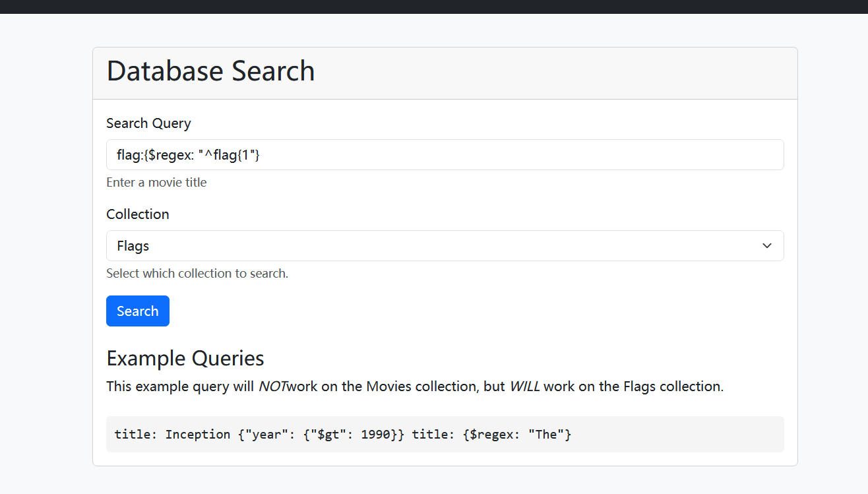Click the chevron arrow in Collection select
Viewport: 868px width, 494px height.
pos(767,245)
